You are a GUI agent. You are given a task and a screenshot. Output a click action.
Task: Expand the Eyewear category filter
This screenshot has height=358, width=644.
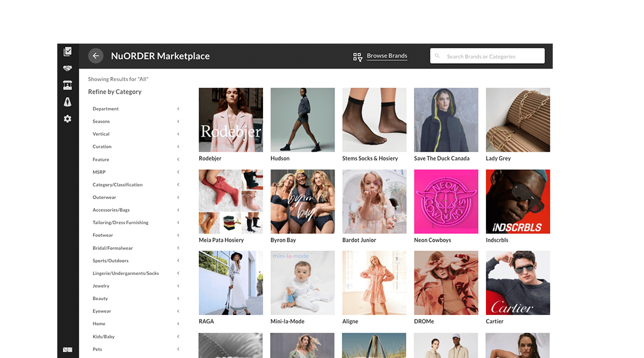135,311
